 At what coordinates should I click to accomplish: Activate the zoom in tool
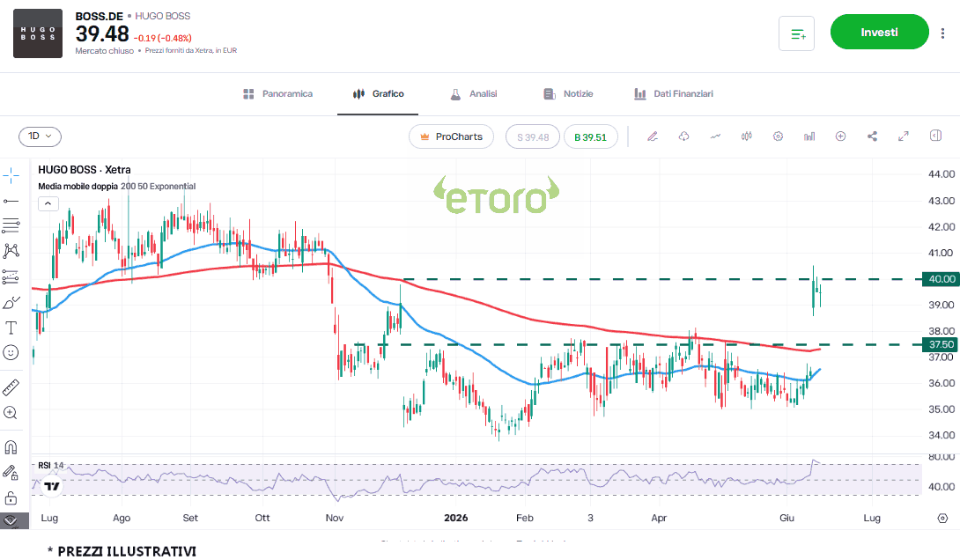point(11,412)
